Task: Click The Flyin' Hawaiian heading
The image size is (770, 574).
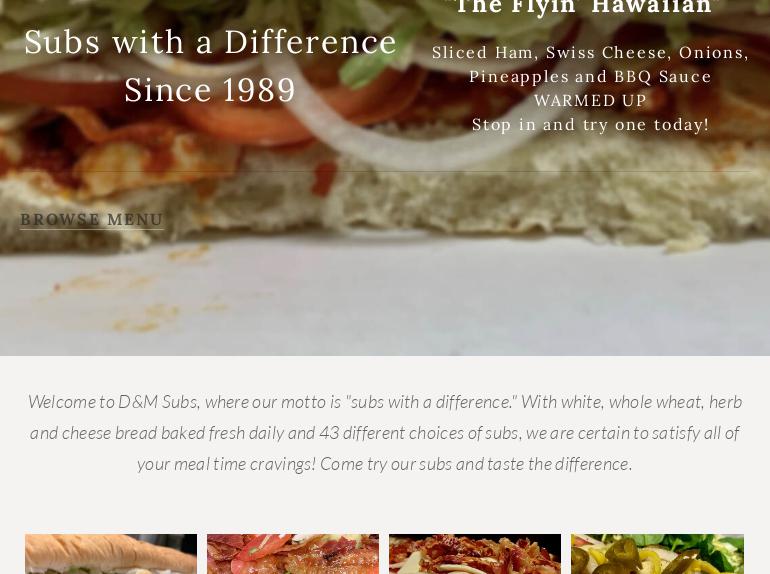Action: 584,7
